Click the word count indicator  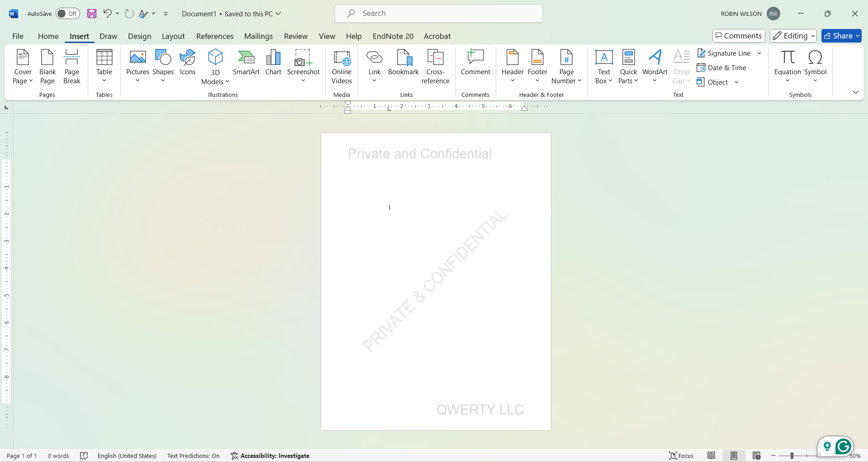point(58,456)
